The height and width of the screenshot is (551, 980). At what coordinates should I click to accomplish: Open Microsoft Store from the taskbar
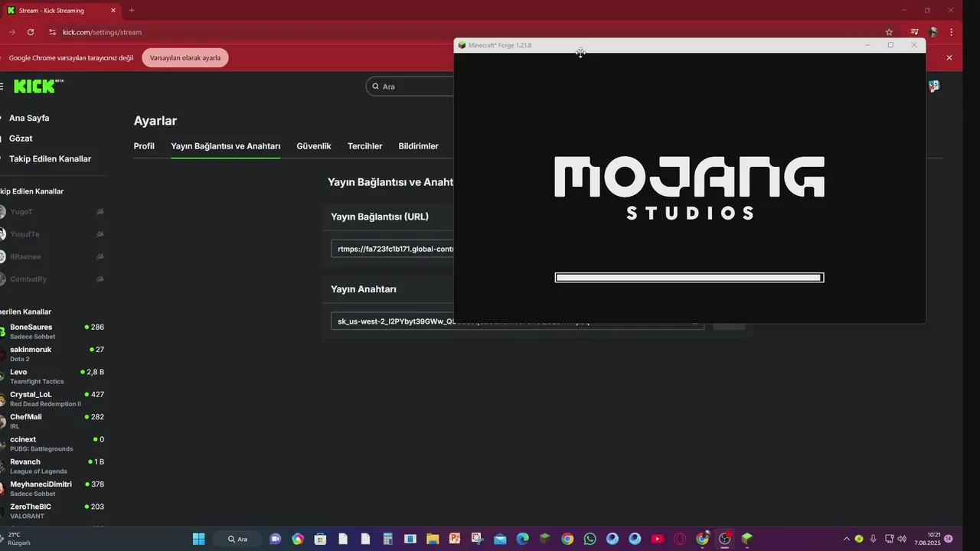tap(321, 539)
